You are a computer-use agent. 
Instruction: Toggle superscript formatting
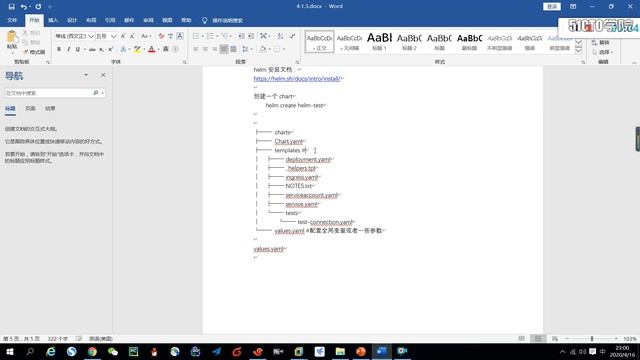point(111,49)
